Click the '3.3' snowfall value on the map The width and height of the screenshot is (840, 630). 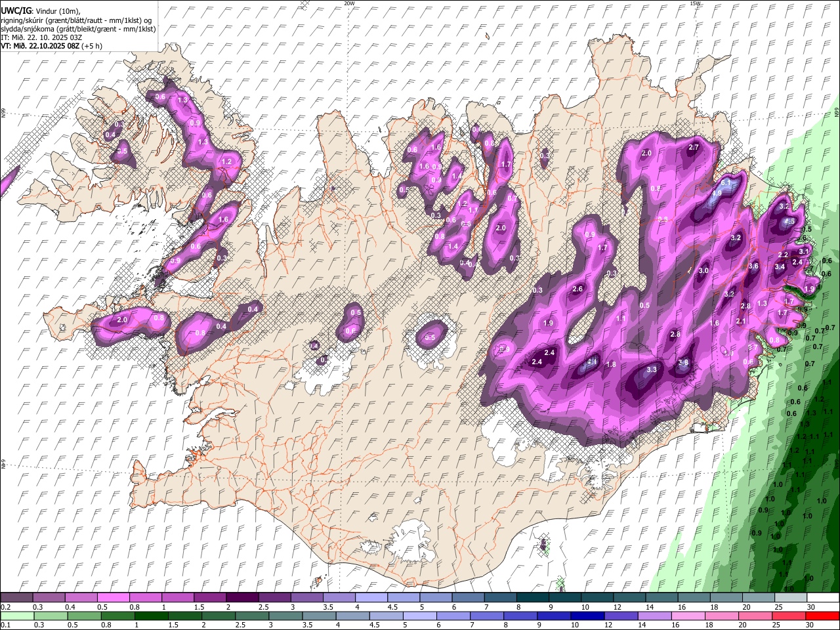pyautogui.click(x=652, y=370)
